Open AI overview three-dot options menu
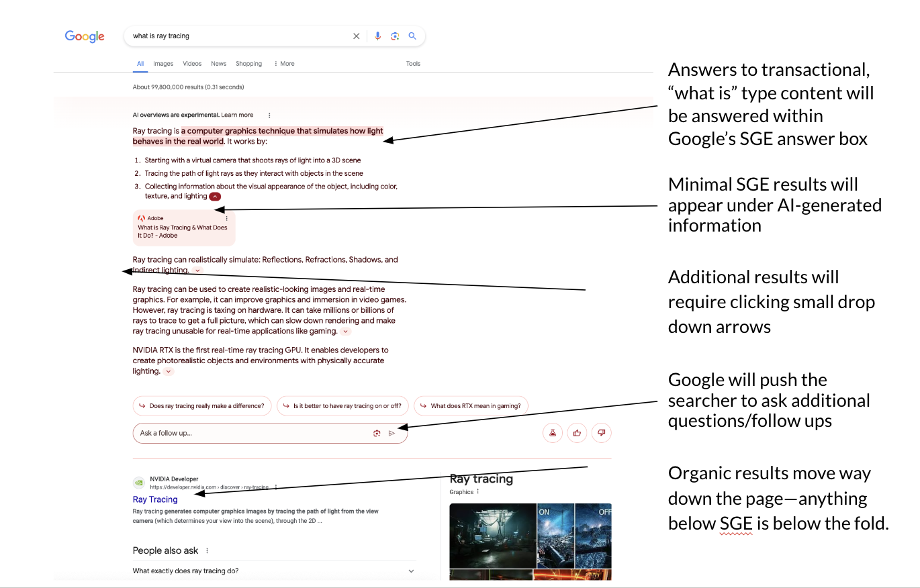Screen dimensions: 920x588 [269, 115]
